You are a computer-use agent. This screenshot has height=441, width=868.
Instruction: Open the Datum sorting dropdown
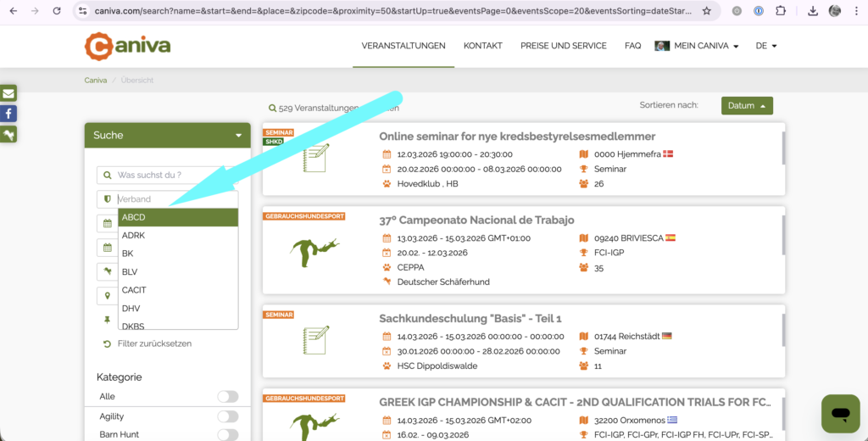coord(746,106)
